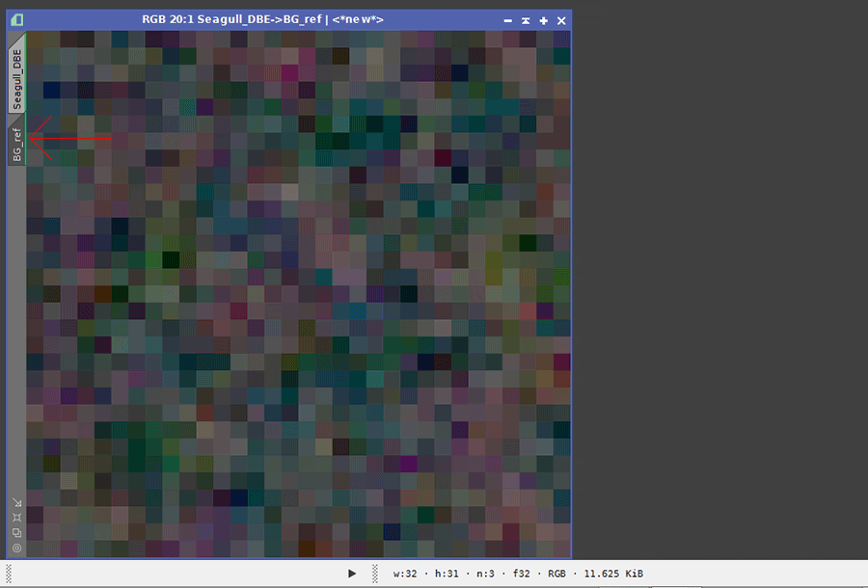Maximize the image window with the plus button
Image resolution: width=868 pixels, height=588 pixels.
coord(543,20)
